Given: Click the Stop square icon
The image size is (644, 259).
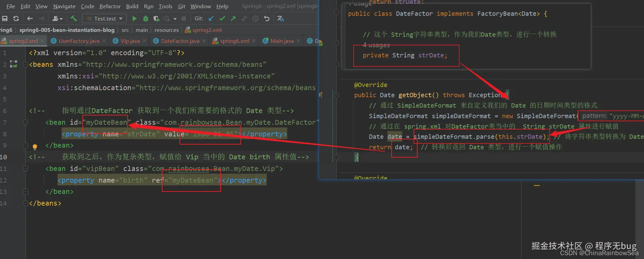Looking at the screenshot, I should 184,18.
